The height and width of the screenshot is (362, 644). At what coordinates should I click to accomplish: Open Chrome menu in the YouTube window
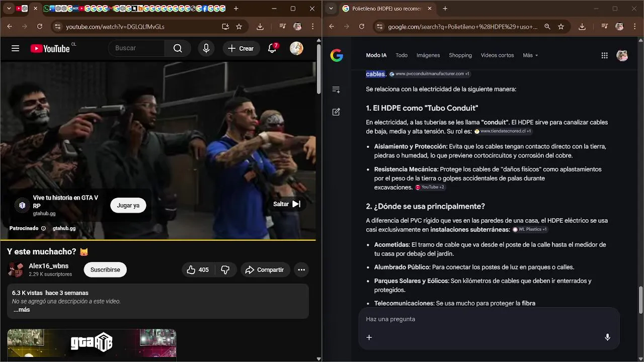pos(313,27)
